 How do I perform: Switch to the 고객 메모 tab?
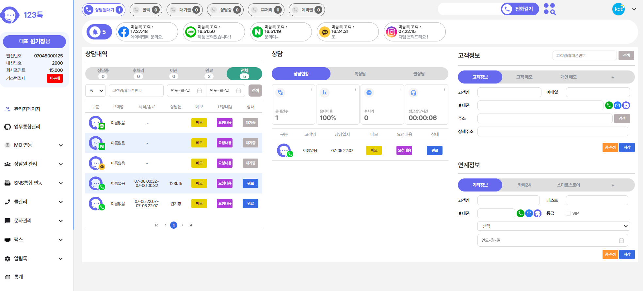click(x=524, y=77)
